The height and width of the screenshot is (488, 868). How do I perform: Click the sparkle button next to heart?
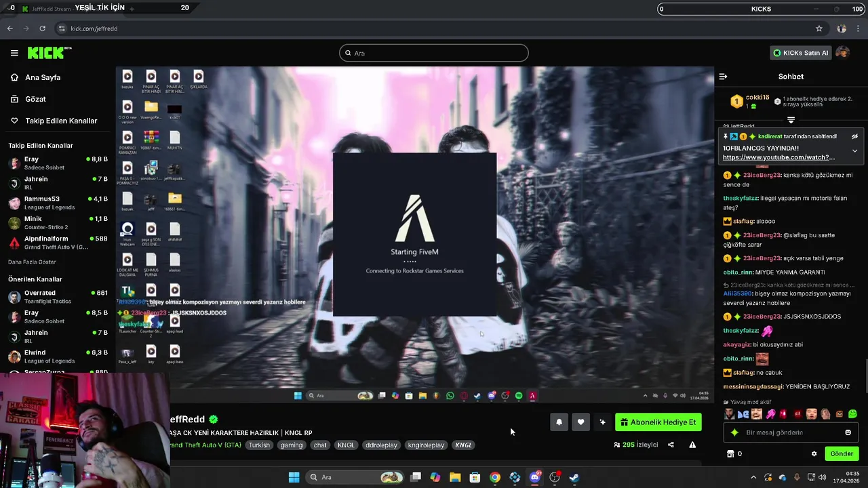tap(602, 422)
